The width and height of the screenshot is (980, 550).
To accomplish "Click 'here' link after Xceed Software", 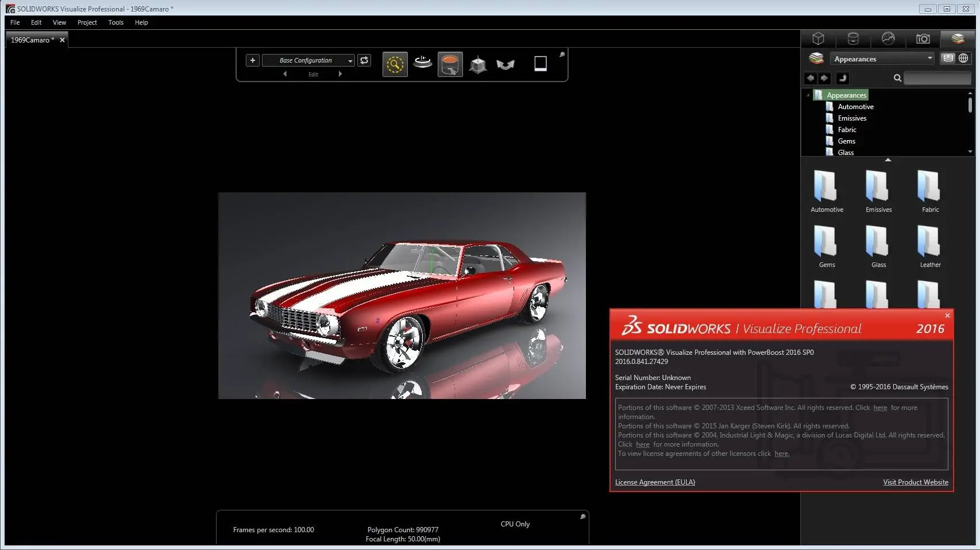I will pyautogui.click(x=880, y=408).
